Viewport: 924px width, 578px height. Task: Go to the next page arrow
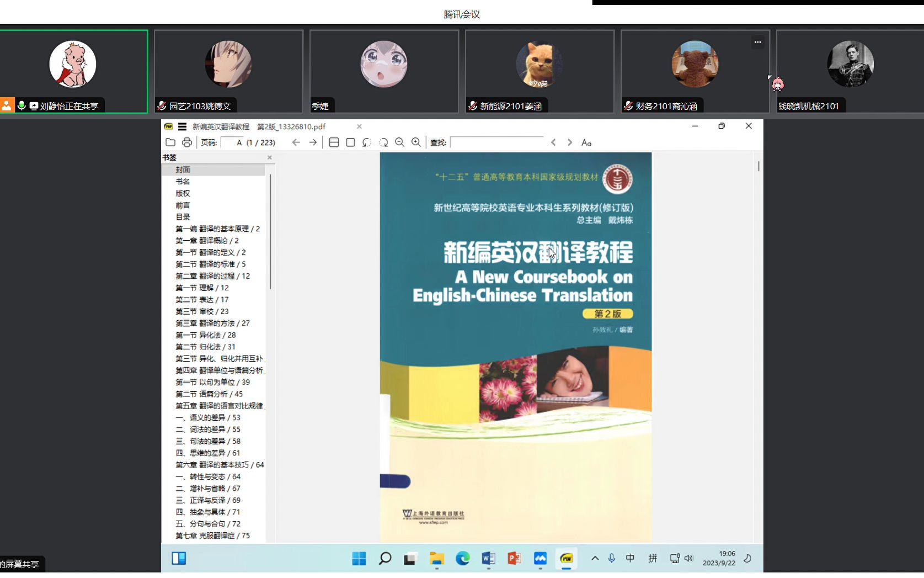pyautogui.click(x=313, y=142)
